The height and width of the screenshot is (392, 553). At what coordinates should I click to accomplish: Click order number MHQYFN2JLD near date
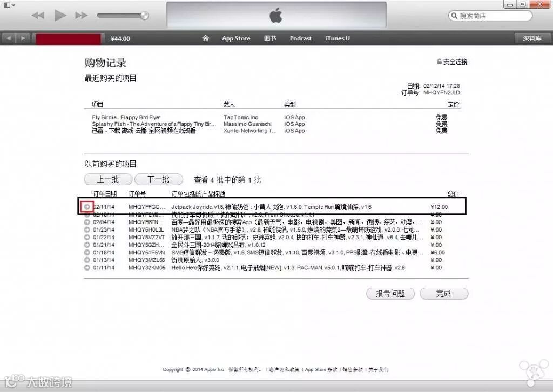coord(442,93)
